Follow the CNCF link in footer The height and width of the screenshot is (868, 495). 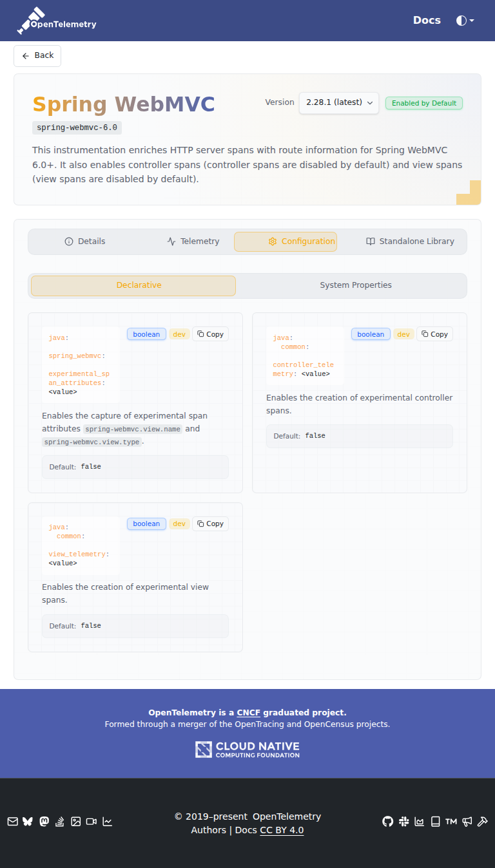(248, 712)
